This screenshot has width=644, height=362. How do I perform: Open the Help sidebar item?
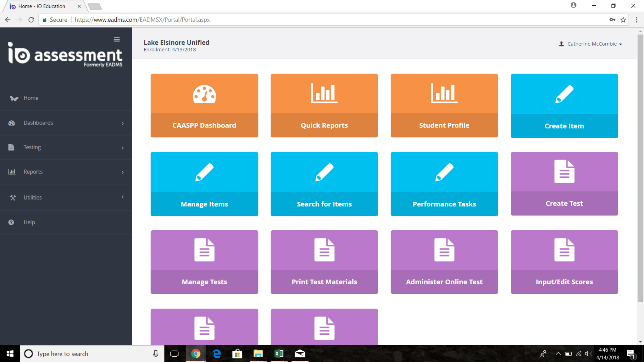[29, 222]
